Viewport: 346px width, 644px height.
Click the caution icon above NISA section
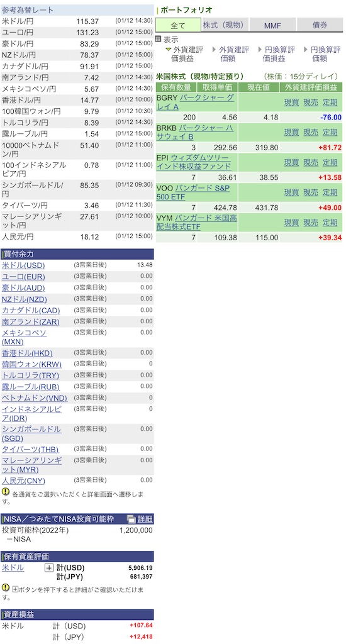point(5,491)
